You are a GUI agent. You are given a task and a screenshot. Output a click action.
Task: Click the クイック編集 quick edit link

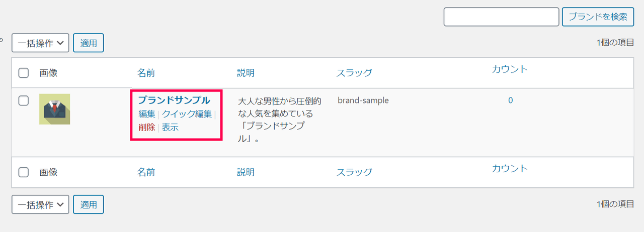click(187, 114)
